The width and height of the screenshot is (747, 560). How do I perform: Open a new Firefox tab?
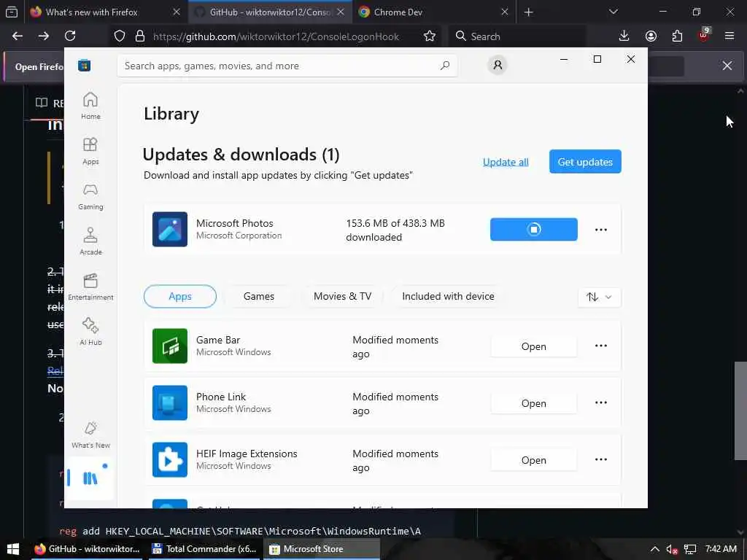pyautogui.click(x=528, y=12)
